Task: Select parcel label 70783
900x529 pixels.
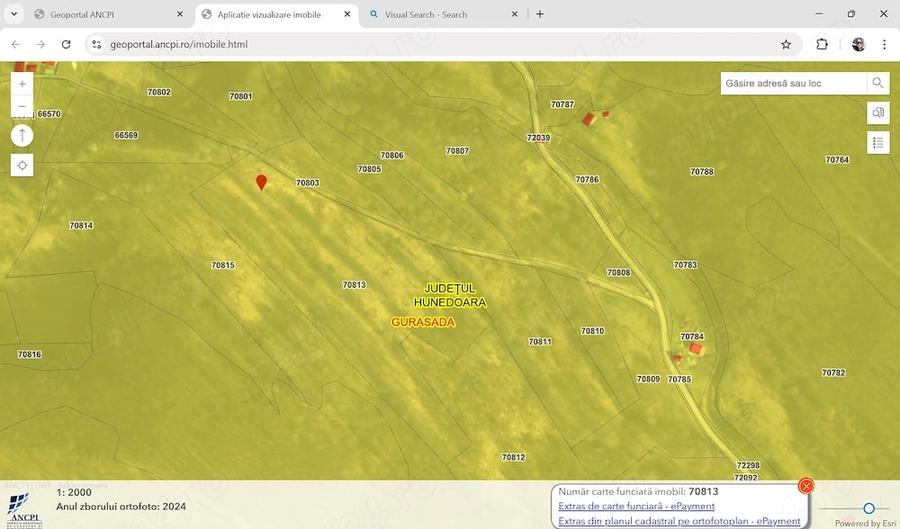Action: click(685, 265)
